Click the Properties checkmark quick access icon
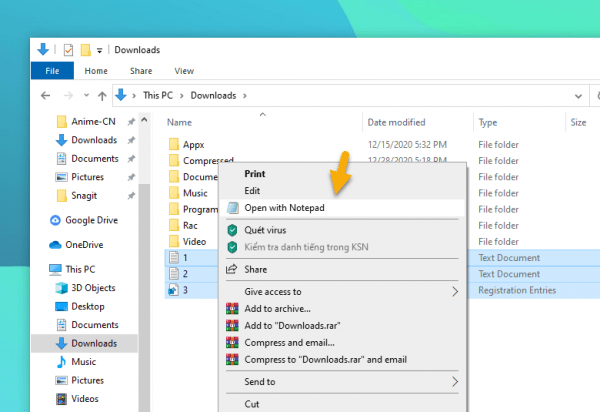The height and width of the screenshot is (412, 600). [x=68, y=50]
